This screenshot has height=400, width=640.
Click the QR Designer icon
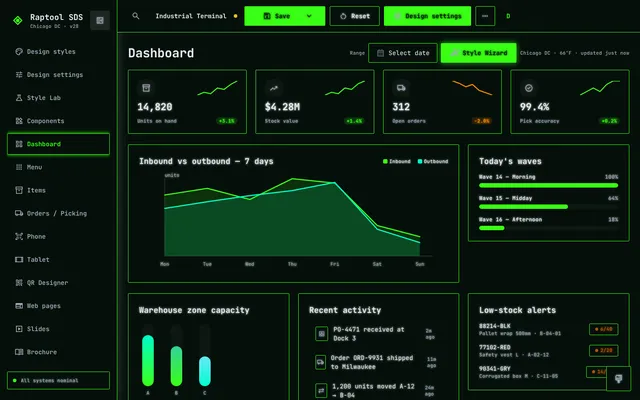[x=19, y=282]
